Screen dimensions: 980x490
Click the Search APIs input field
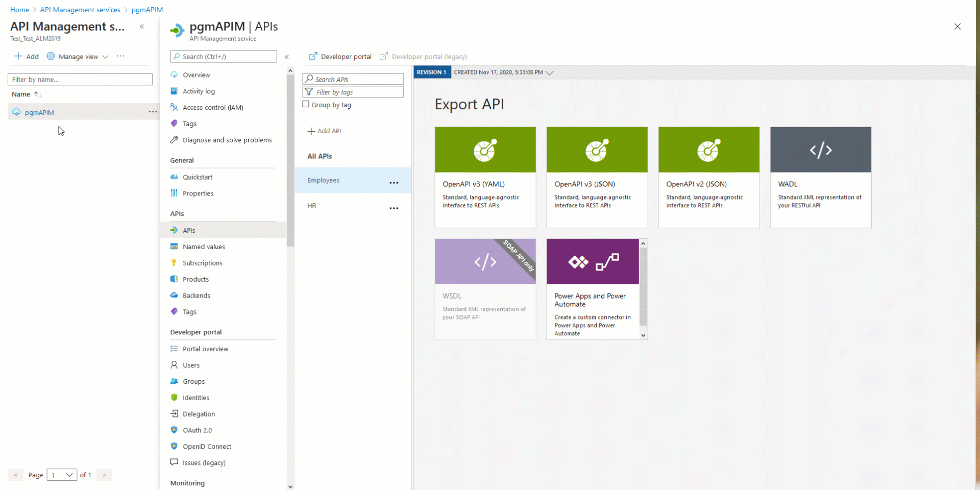click(357, 79)
